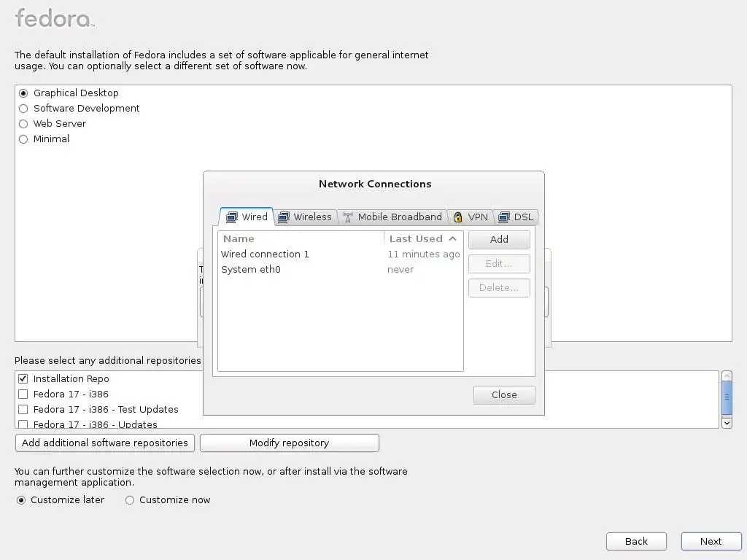Sort by Last Used column arrow
The image size is (747, 560).
(x=452, y=238)
